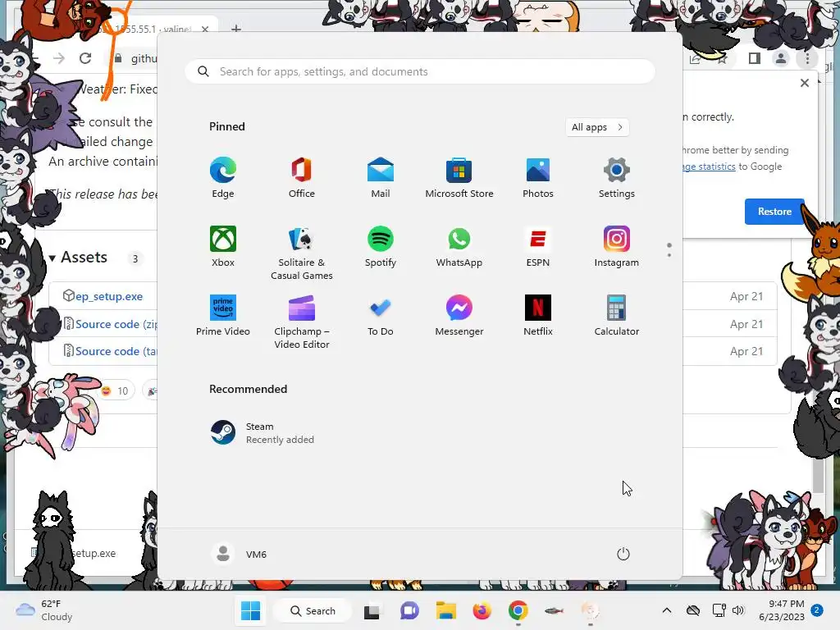Viewport: 840px width, 630px height.
Task: Go forward in Chrome
Action: click(x=59, y=58)
